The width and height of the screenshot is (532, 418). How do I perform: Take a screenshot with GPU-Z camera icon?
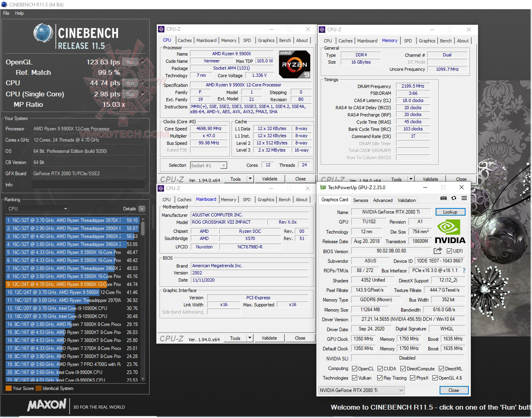444,198
